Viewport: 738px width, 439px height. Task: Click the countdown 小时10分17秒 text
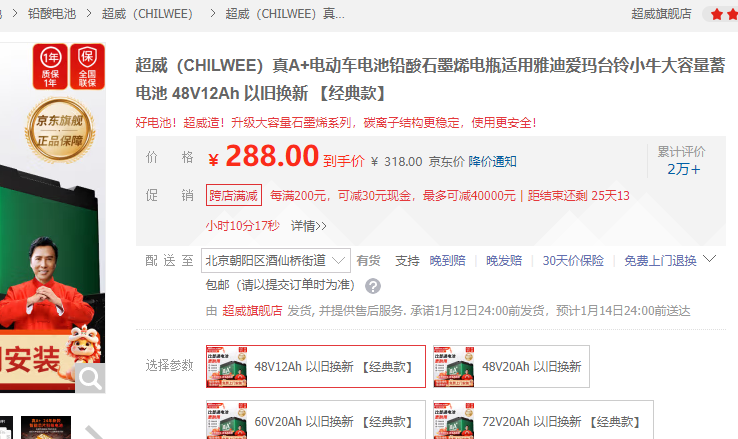(242, 226)
